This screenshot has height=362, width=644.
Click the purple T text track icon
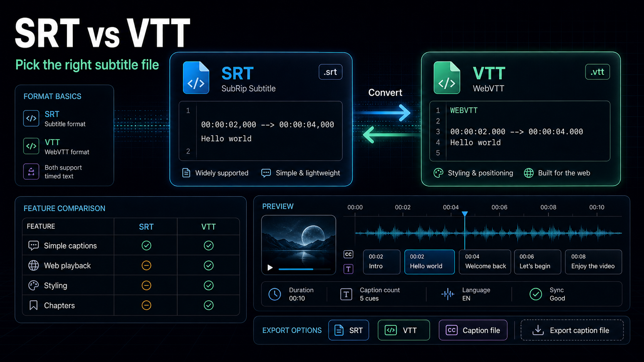348,269
